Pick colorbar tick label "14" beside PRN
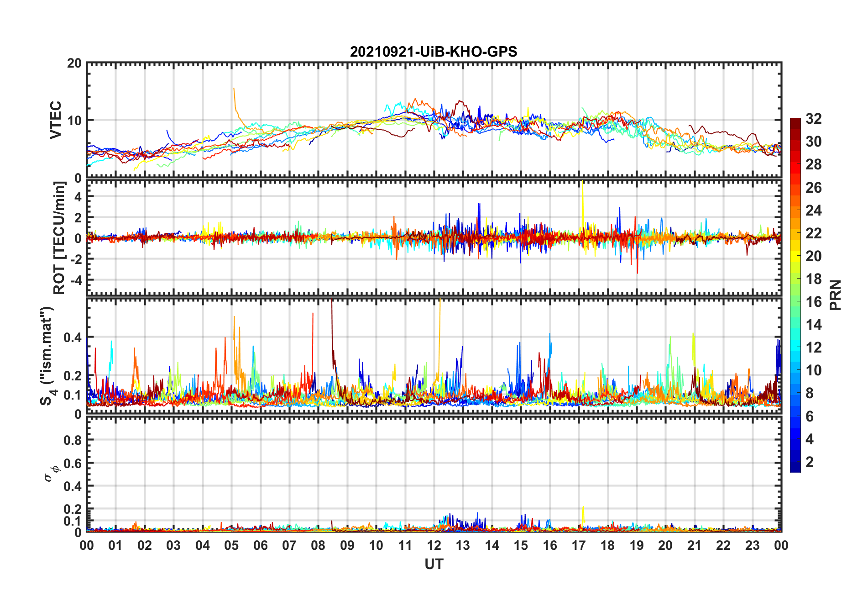 (813, 325)
